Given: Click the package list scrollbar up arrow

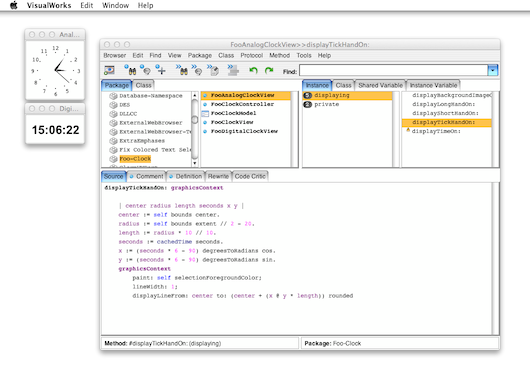Looking at the screenshot, I should (195, 96).
